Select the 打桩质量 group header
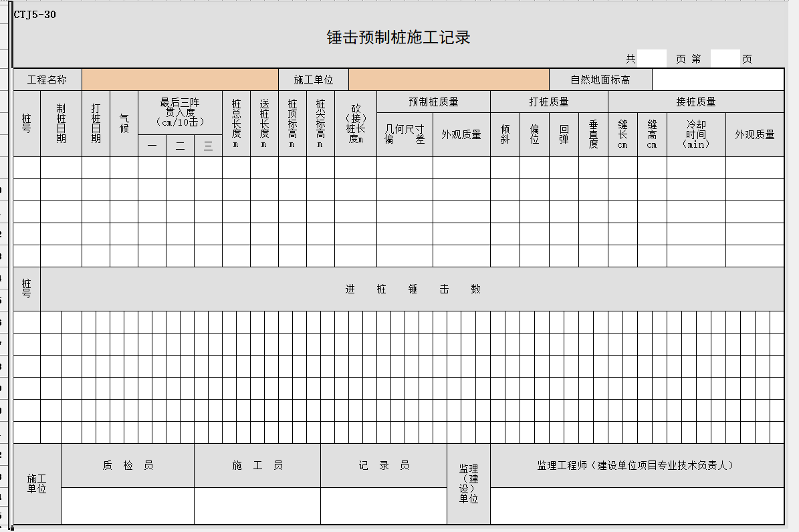799x532 pixels. (x=549, y=102)
